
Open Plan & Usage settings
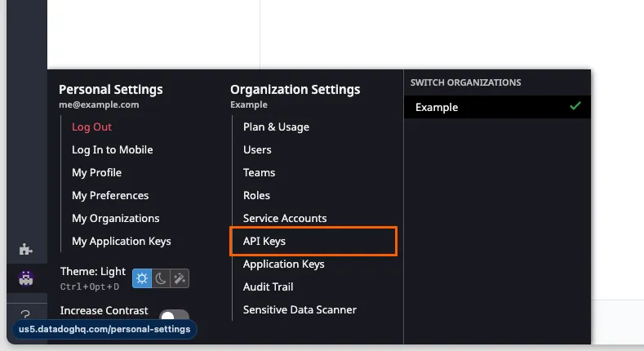pos(276,127)
